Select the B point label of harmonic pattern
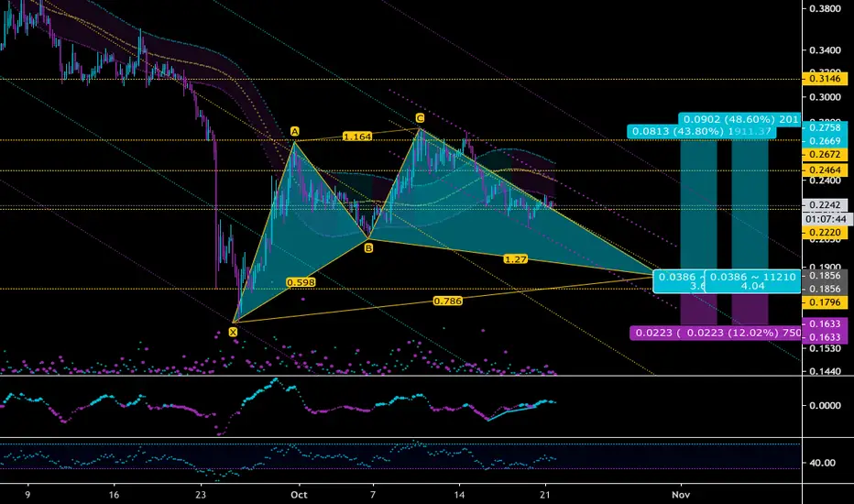 (368, 248)
